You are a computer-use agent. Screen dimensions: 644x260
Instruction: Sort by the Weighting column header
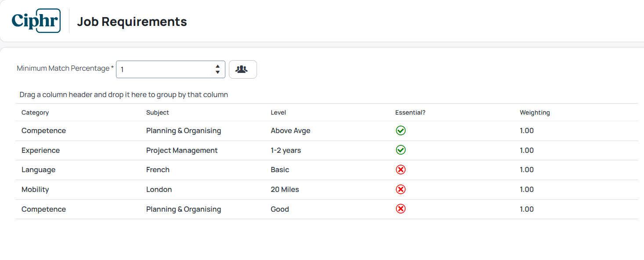click(x=535, y=112)
